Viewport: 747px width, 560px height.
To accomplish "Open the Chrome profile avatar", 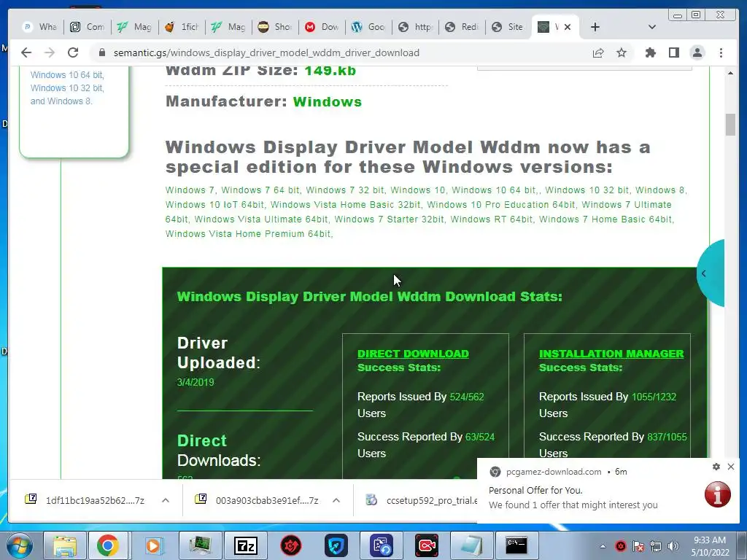I will coord(697,52).
